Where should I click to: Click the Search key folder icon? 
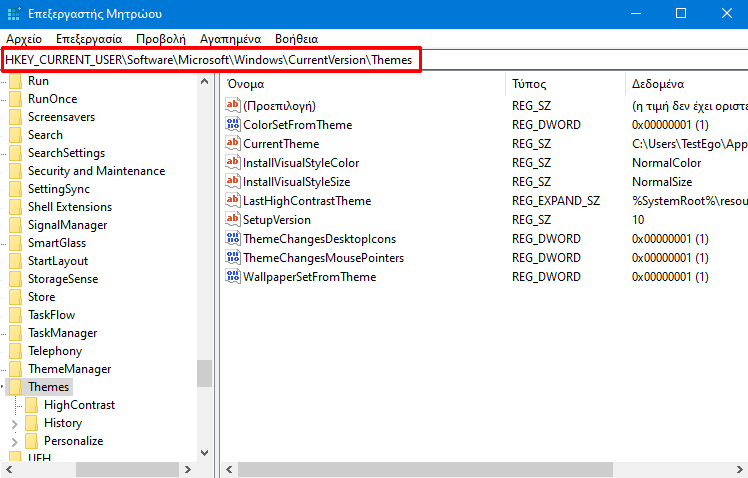[15, 135]
